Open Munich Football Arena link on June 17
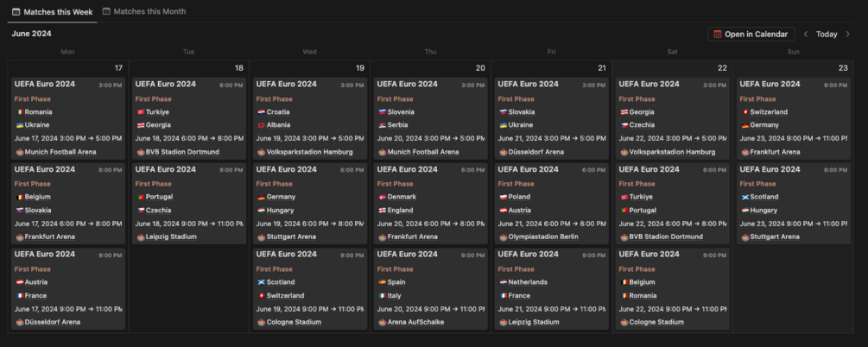868x347 pixels. (x=60, y=152)
